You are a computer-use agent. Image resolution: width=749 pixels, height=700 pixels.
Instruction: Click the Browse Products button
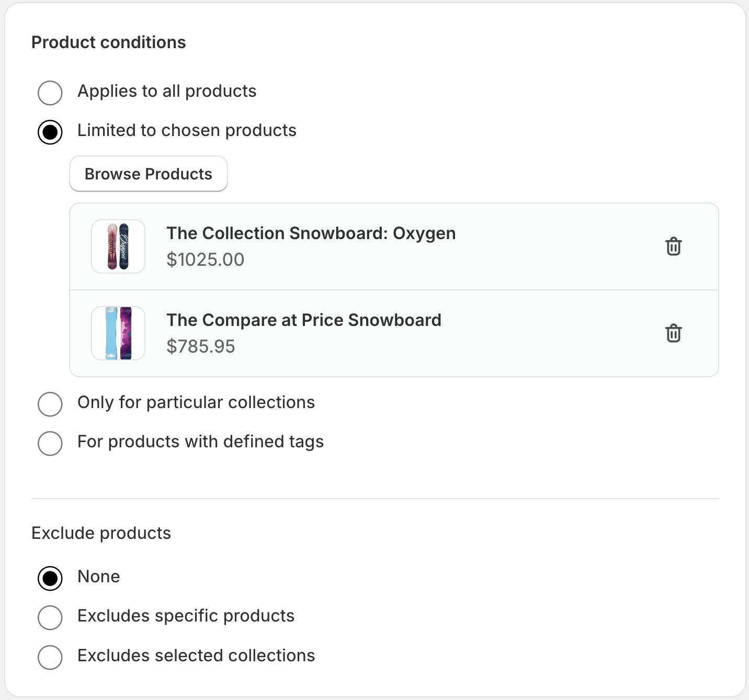pyautogui.click(x=149, y=174)
